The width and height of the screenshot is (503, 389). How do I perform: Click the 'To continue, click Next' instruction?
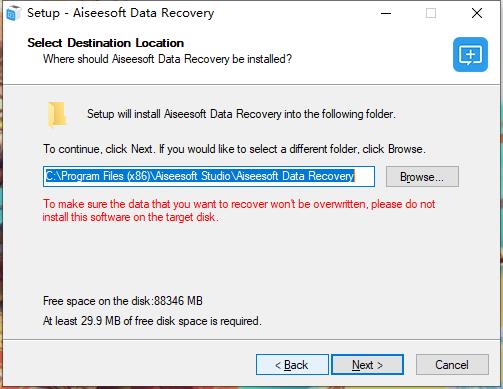tap(234, 149)
